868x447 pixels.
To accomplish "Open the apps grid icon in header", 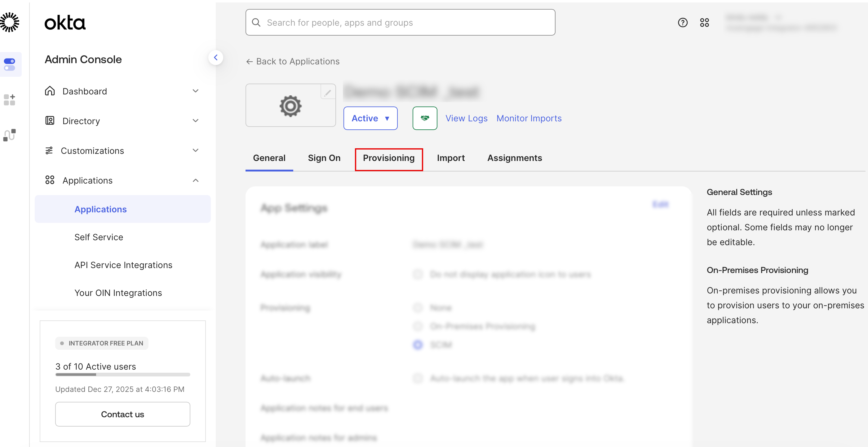I will [704, 23].
